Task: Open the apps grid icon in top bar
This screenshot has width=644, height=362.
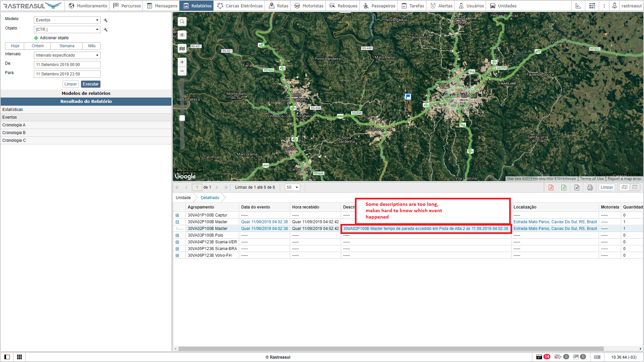Action: tap(592, 6)
